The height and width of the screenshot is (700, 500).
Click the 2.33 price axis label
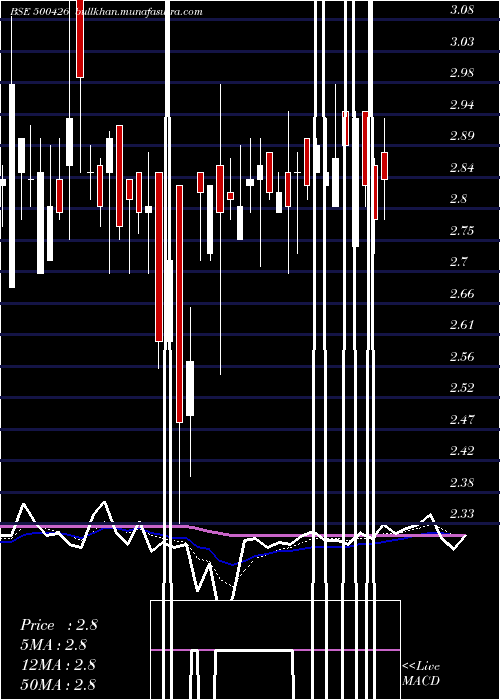point(462,513)
